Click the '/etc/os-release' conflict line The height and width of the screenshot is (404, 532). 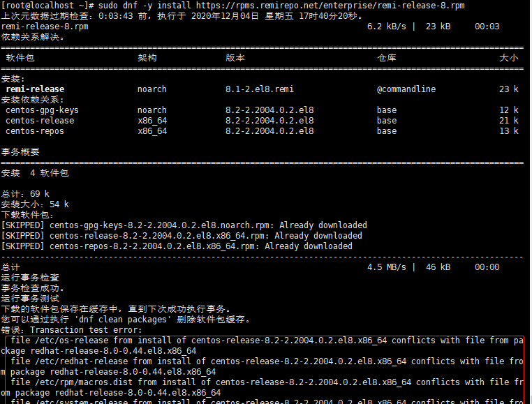click(262, 345)
